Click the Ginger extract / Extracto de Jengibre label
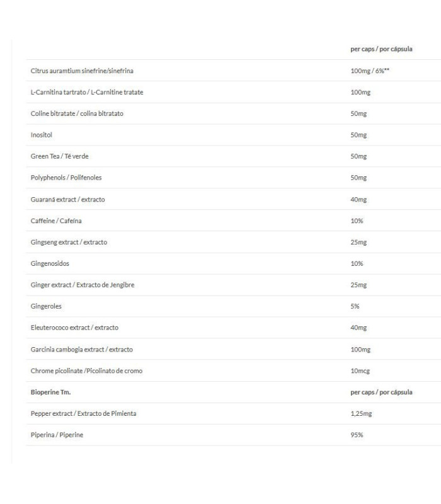441x504 pixels. point(82,285)
